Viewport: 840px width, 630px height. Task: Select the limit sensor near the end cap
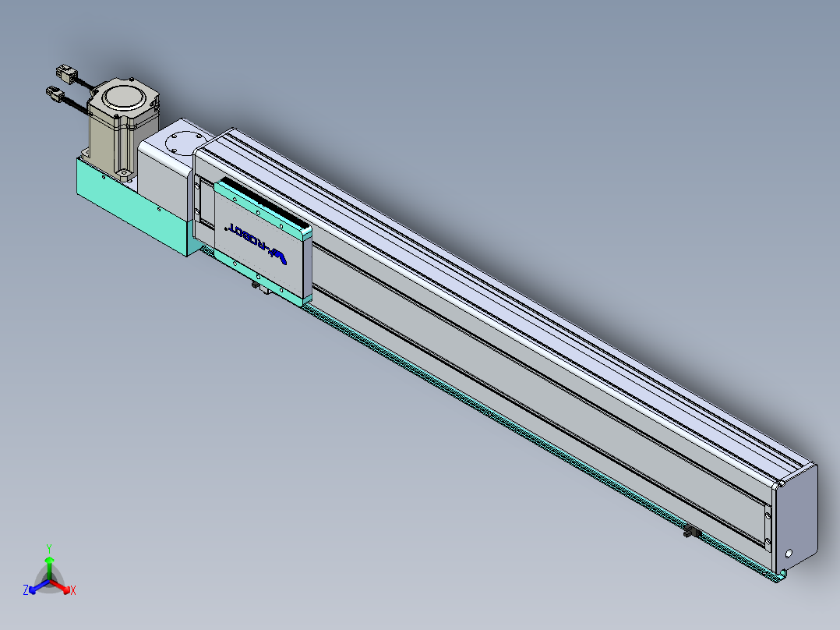(693, 533)
